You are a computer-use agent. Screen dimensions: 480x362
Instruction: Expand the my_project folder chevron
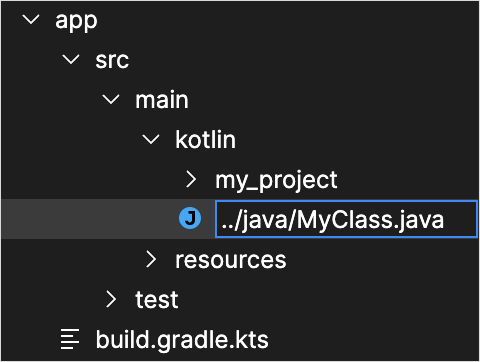191,179
